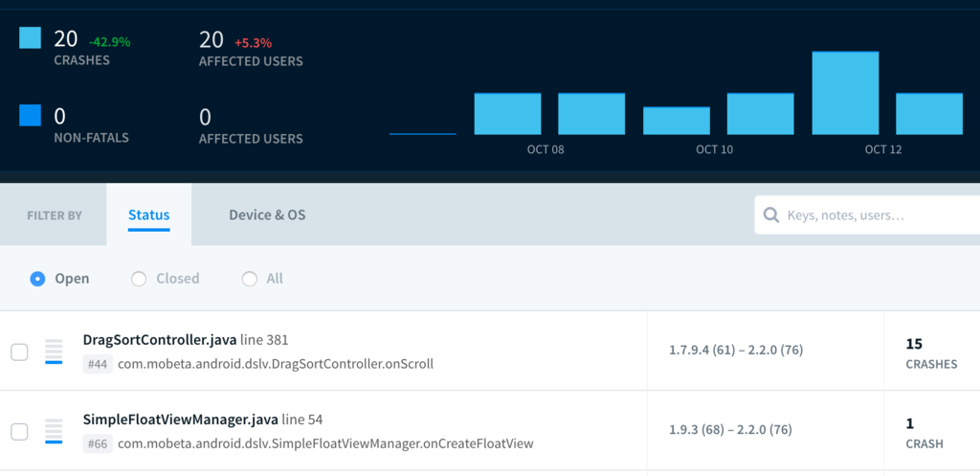The width and height of the screenshot is (980, 476).
Task: Click the search magnifier icon
Action: pos(771,215)
